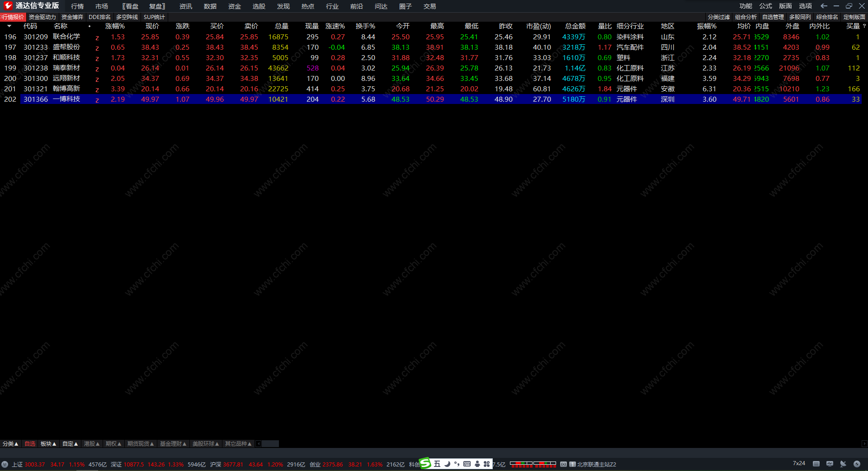Toggle the Sogou moon half-width icon
The height and width of the screenshot is (471, 868).
[x=447, y=464]
